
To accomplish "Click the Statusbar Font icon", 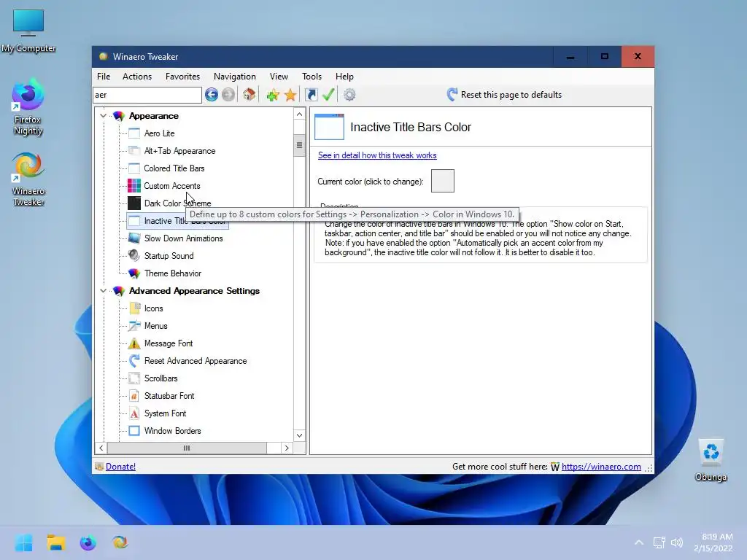I will pyautogui.click(x=134, y=396).
